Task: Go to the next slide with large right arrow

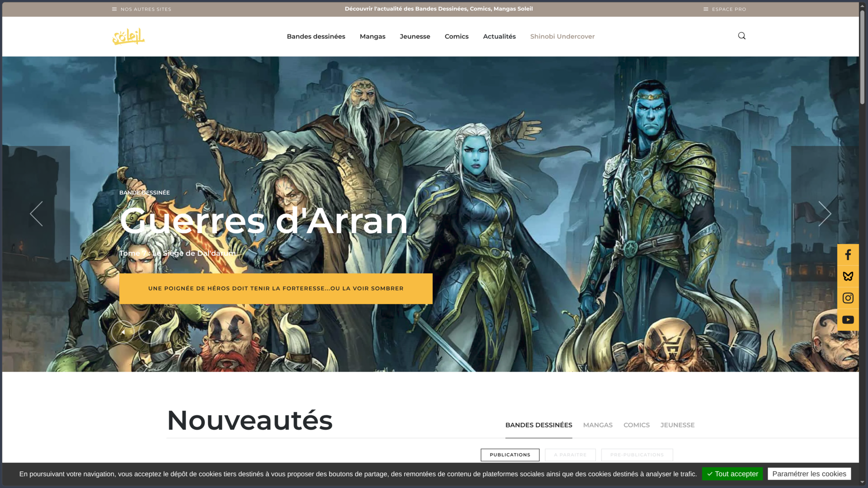Action: point(825,214)
